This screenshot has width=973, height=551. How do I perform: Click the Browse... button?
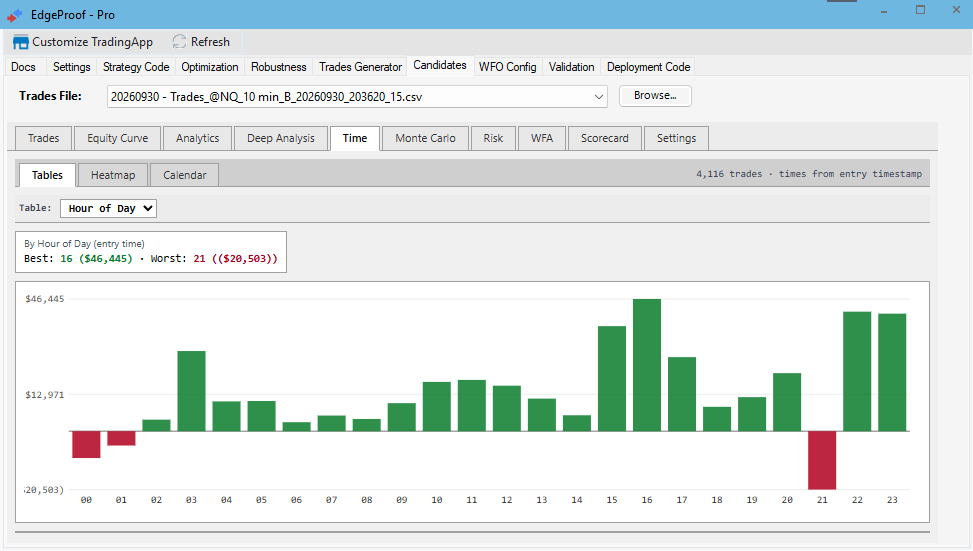pyautogui.click(x=655, y=96)
